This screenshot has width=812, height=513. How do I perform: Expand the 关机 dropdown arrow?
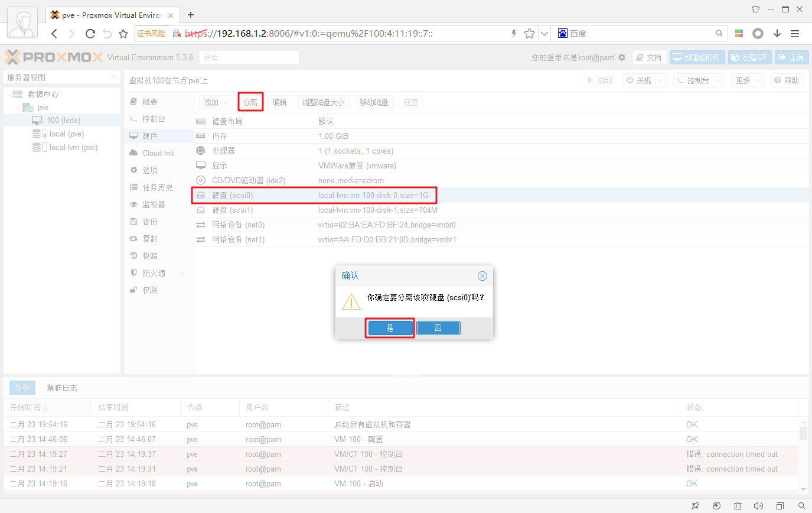662,80
